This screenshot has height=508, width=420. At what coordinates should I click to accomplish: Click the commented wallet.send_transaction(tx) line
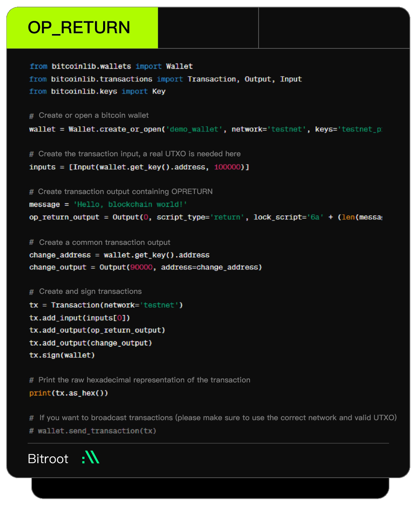93,431
